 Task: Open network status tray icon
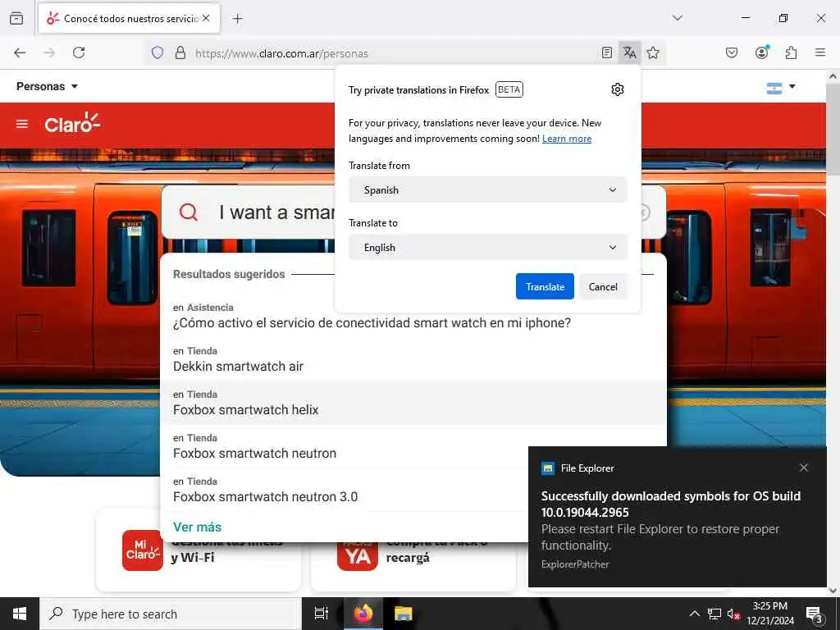coord(714,614)
